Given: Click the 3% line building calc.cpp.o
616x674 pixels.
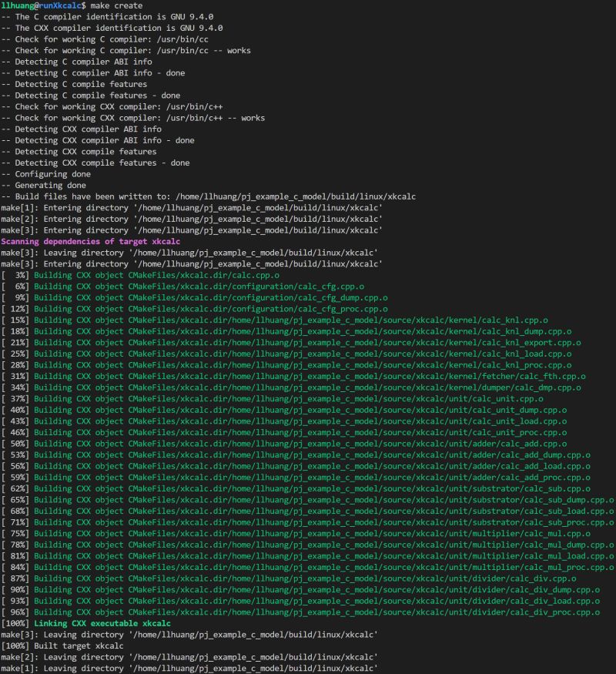Looking at the screenshot, I should (x=140, y=275).
